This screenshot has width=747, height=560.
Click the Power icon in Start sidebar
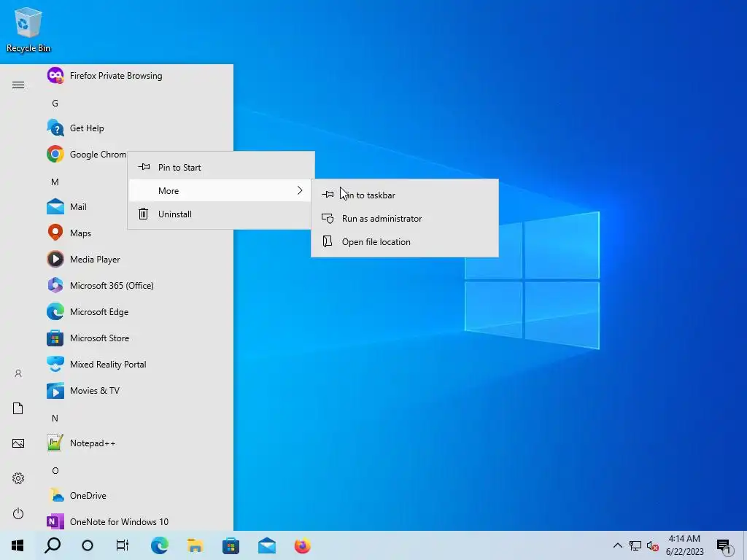[x=18, y=513]
